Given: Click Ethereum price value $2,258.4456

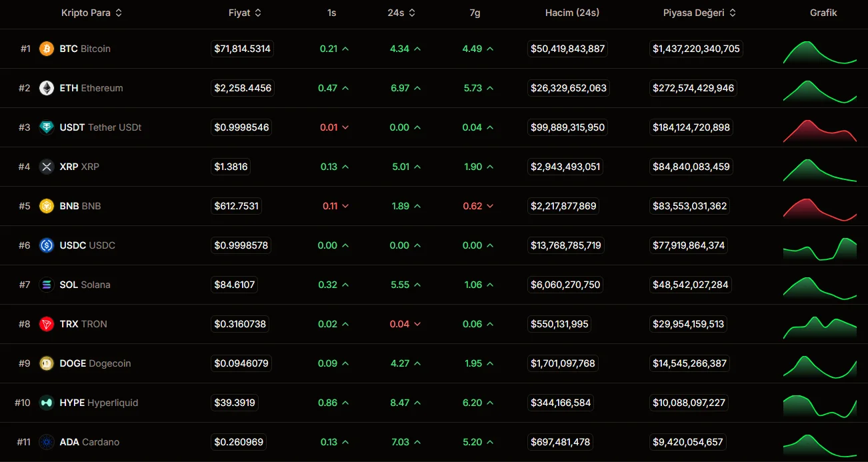Looking at the screenshot, I should click(x=243, y=88).
